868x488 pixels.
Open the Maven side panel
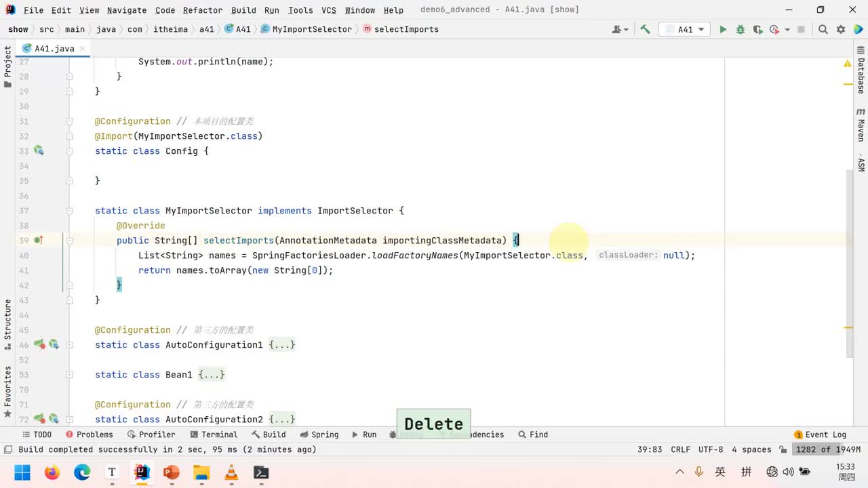pos(861,124)
